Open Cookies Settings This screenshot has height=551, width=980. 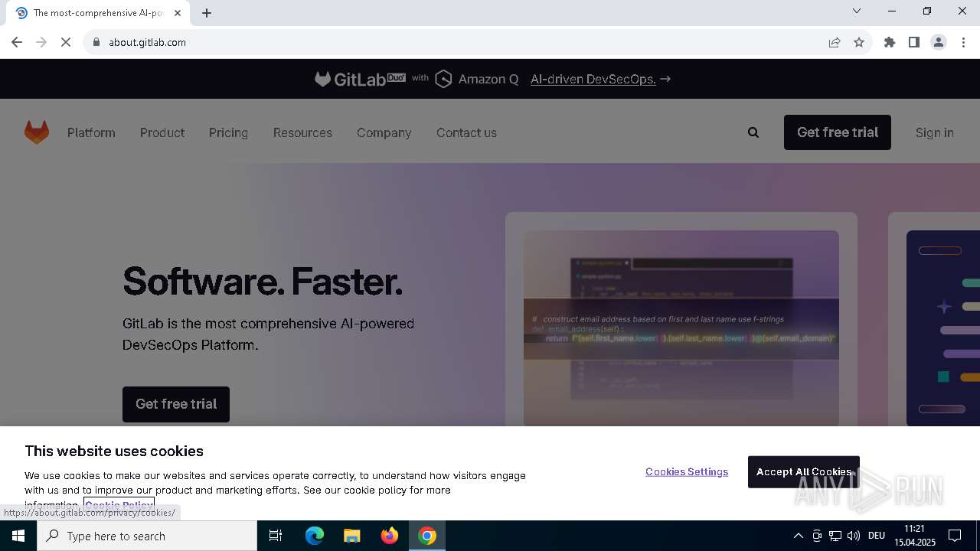687,471
